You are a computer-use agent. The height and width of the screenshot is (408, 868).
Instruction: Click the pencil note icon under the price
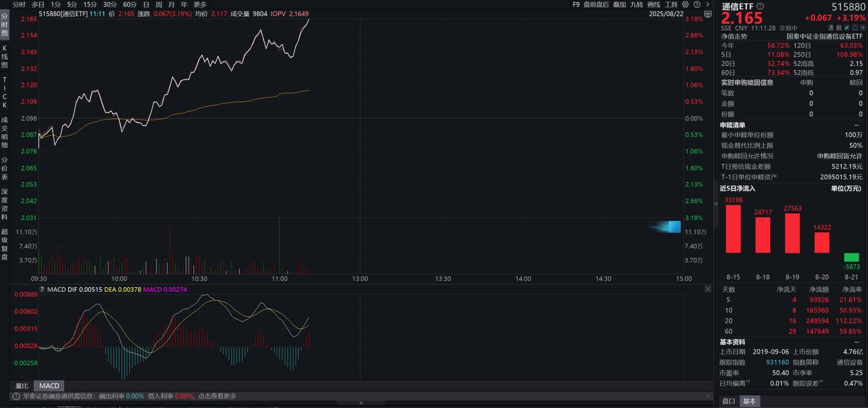coord(847,28)
